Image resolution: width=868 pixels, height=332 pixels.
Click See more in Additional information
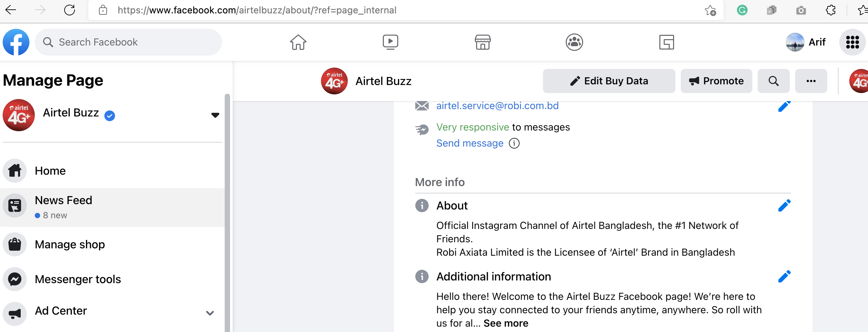coord(506,323)
